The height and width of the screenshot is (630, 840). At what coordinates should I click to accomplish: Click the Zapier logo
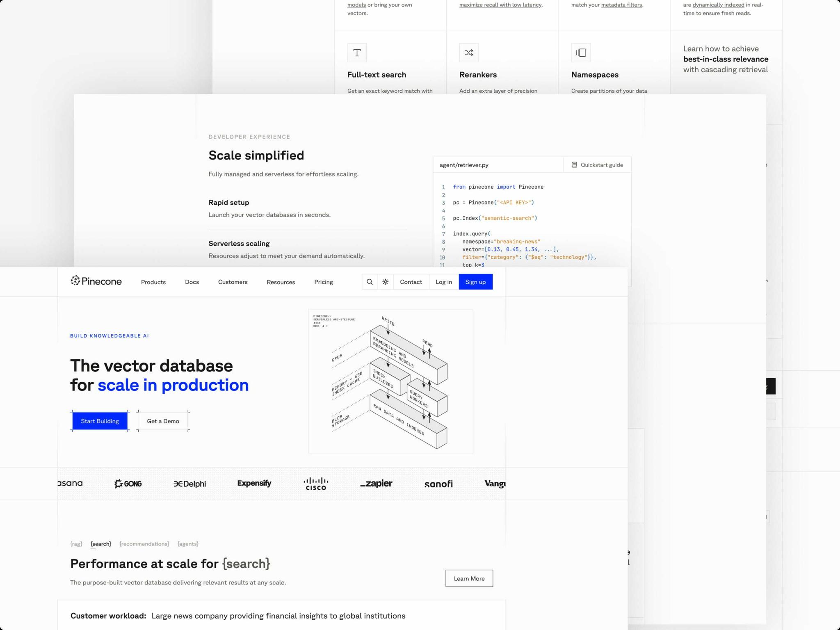click(376, 484)
